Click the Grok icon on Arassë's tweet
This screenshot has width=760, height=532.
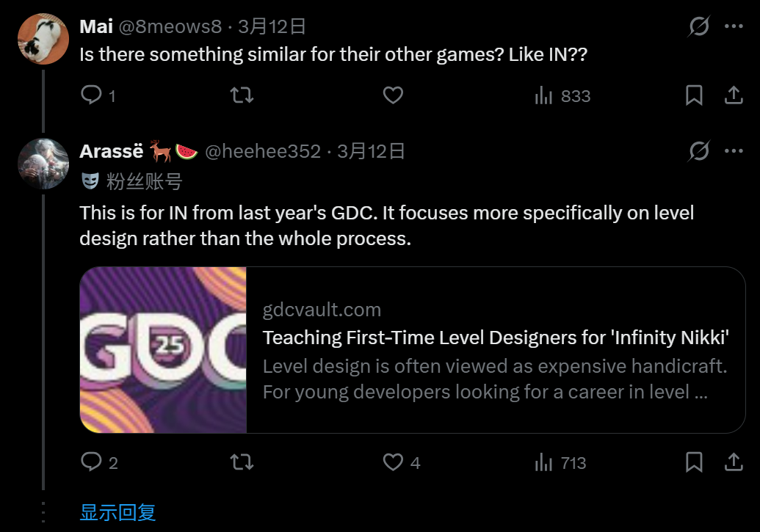(699, 151)
